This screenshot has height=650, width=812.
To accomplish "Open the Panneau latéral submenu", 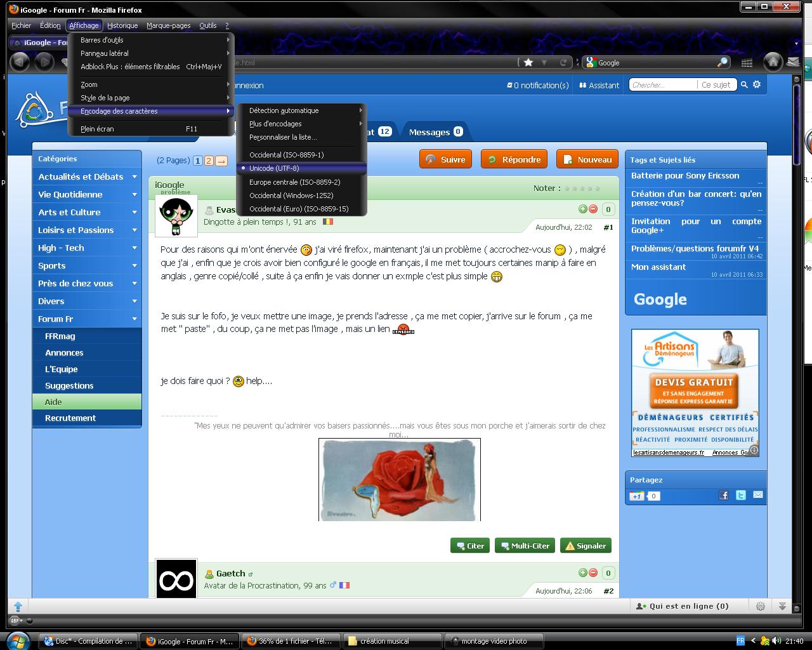I will (151, 53).
